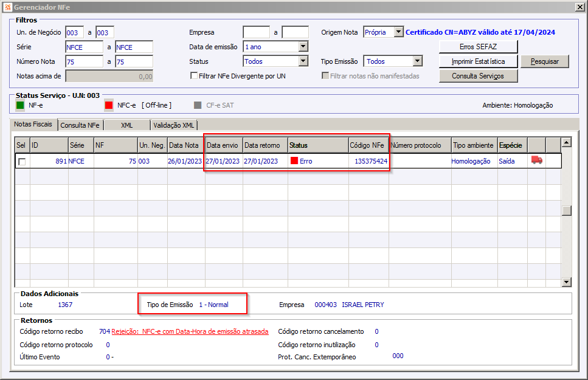The width and height of the screenshot is (588, 380).
Task: Click the grid vertical scrollbar thumb
Action: pos(566,210)
